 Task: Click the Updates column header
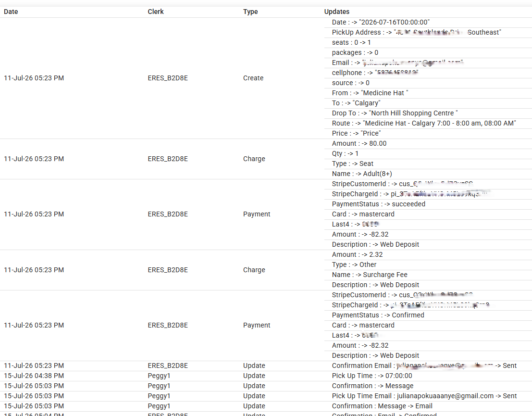coord(336,12)
